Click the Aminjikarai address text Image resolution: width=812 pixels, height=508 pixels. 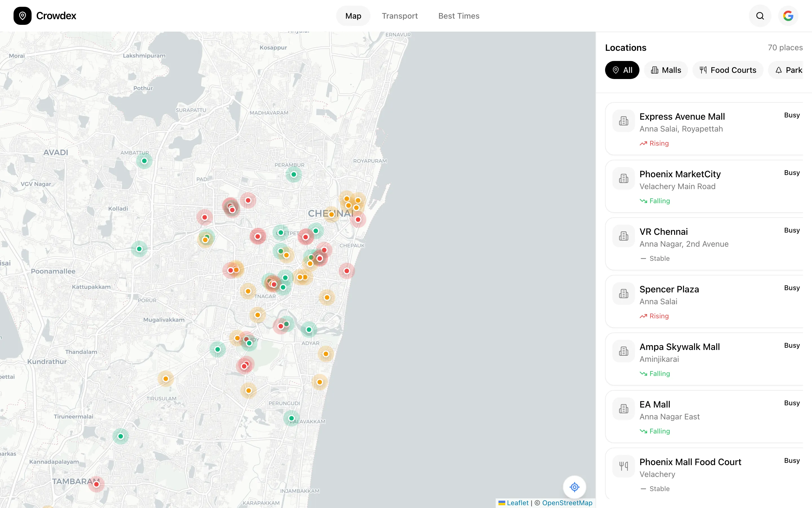659,359
